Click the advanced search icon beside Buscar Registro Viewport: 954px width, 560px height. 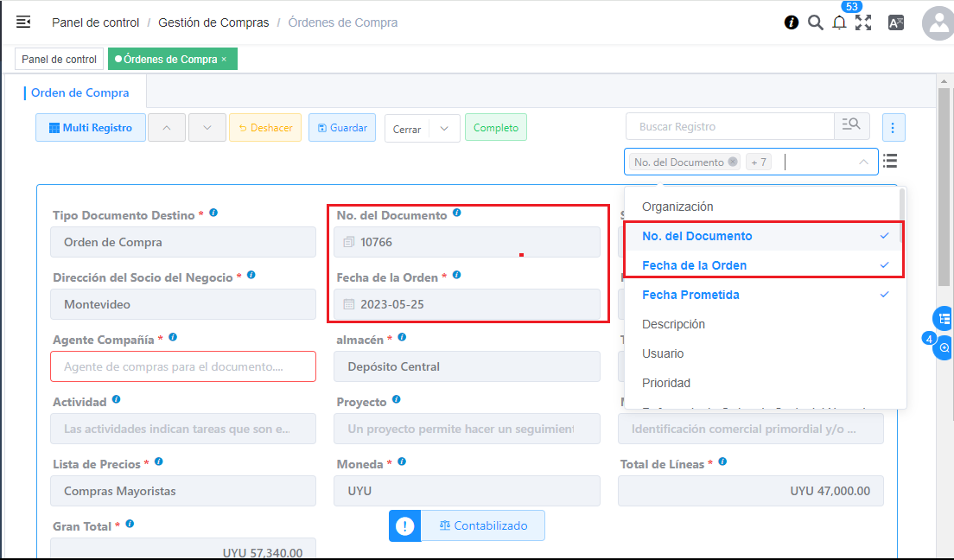click(852, 126)
